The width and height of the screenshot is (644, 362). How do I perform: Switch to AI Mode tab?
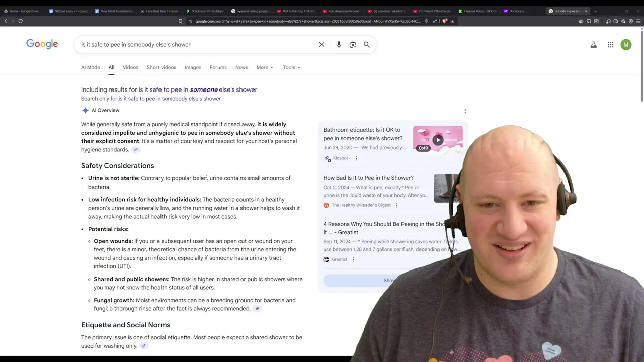point(91,67)
